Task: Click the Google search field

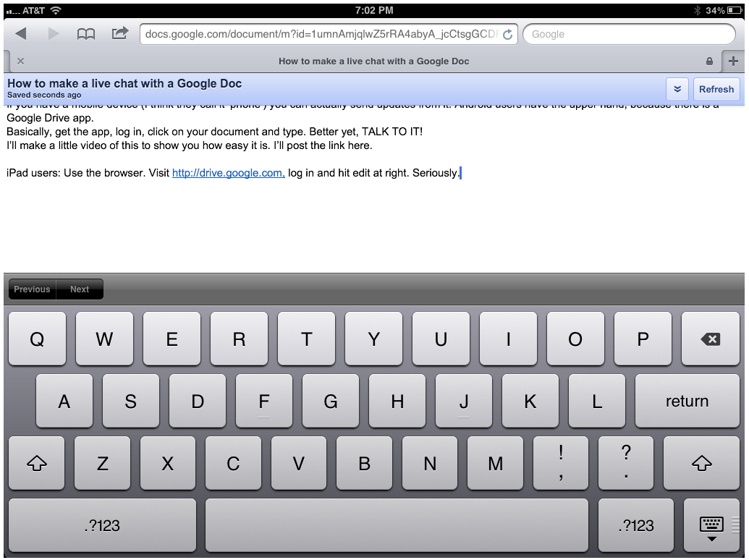Action: tap(629, 35)
